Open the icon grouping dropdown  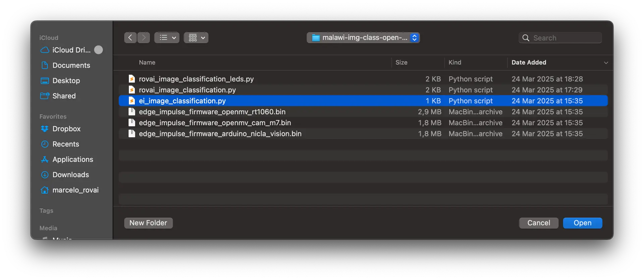point(196,38)
